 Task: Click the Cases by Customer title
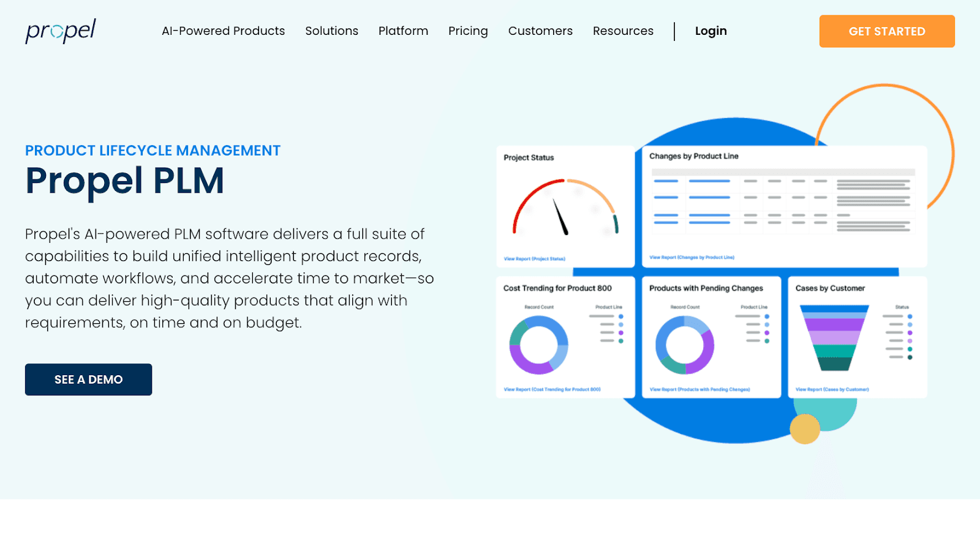coord(830,288)
